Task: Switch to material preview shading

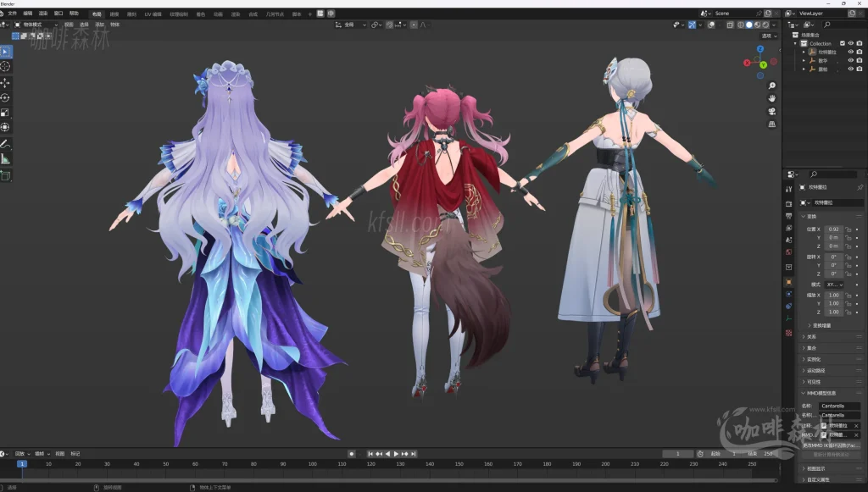Action: (757, 25)
